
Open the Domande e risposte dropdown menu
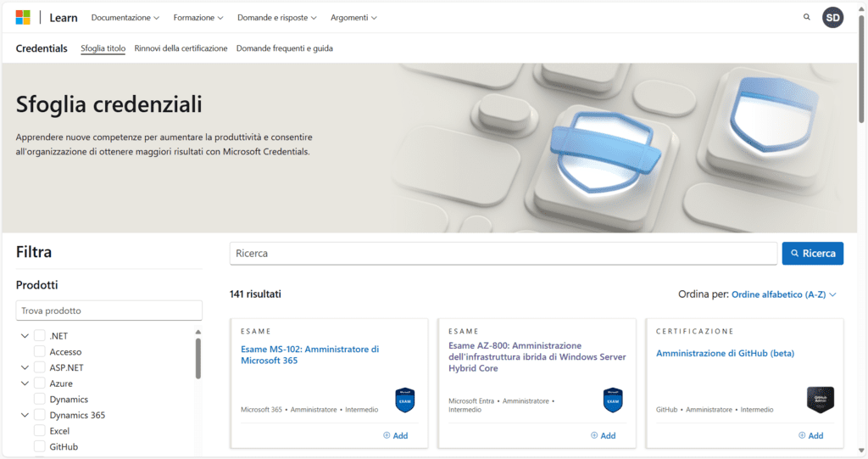click(x=277, y=18)
